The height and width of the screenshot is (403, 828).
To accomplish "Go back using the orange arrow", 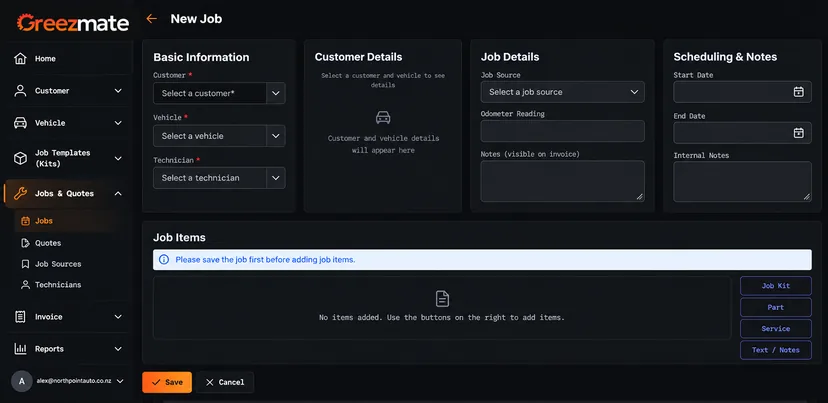I will (152, 18).
